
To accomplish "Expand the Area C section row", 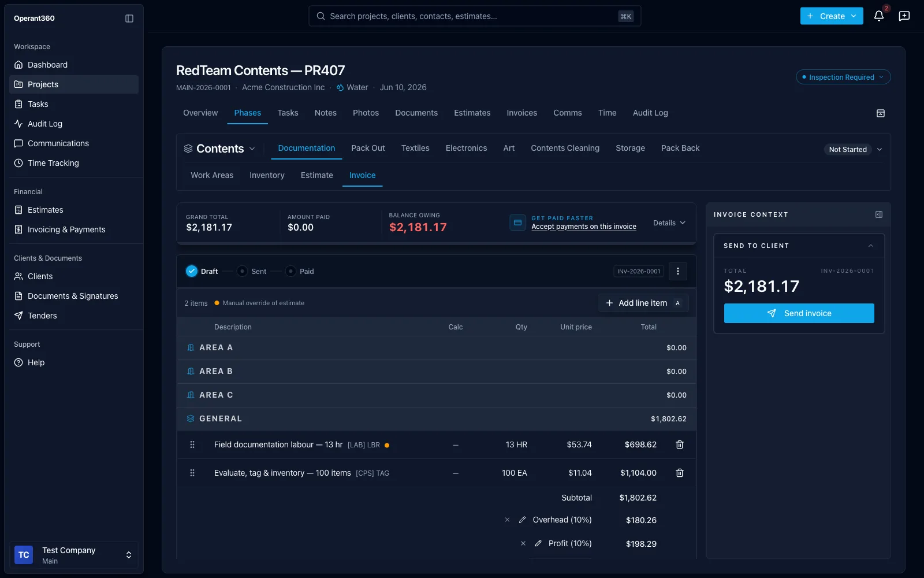I will [x=437, y=395].
